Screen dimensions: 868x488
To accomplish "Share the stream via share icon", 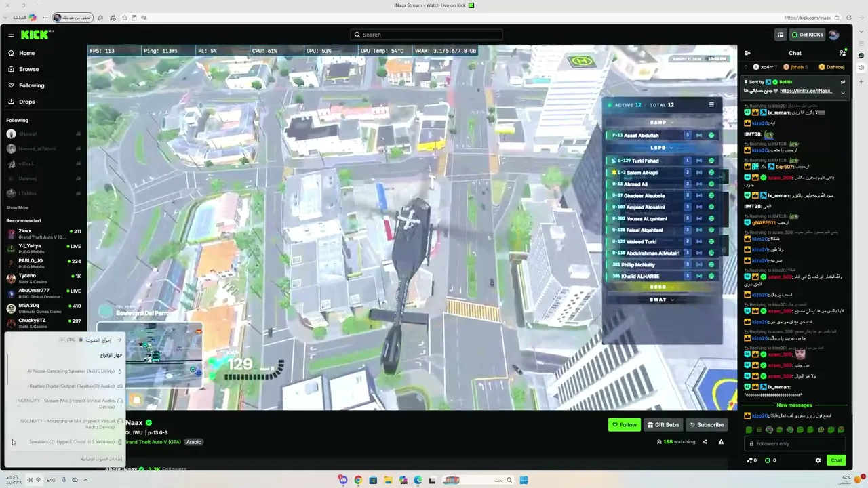I will [x=705, y=442].
